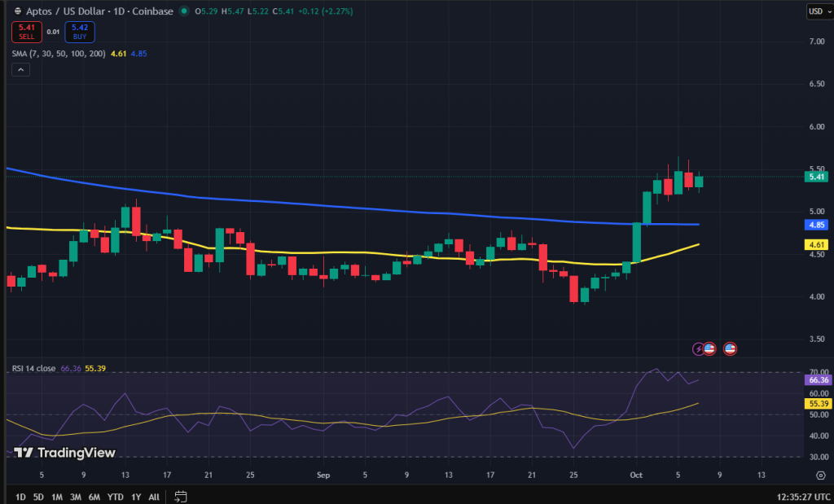The image size is (834, 504).
Task: Click the yellow 4.61 SMA legend value
Action: click(119, 54)
